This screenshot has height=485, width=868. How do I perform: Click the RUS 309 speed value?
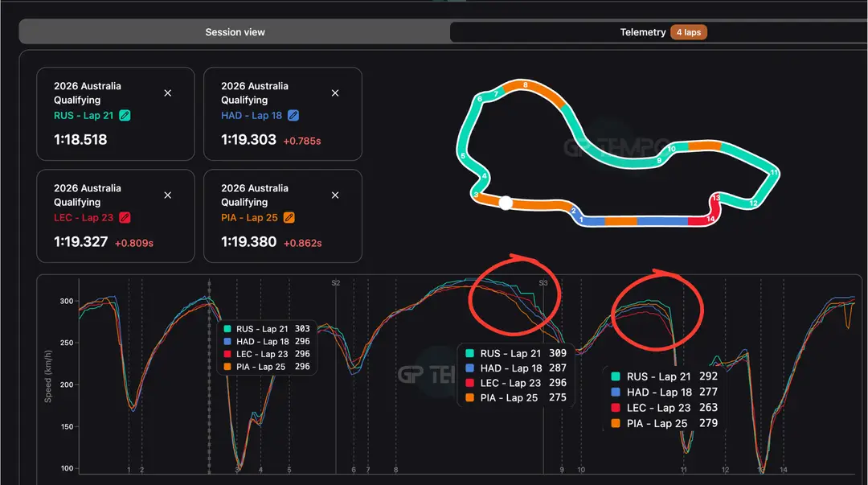(558, 353)
